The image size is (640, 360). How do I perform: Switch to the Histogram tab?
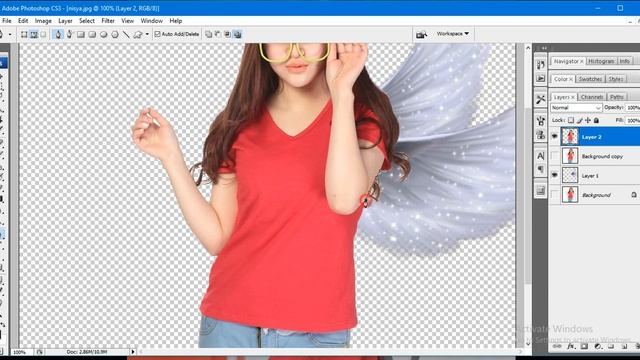tap(601, 61)
